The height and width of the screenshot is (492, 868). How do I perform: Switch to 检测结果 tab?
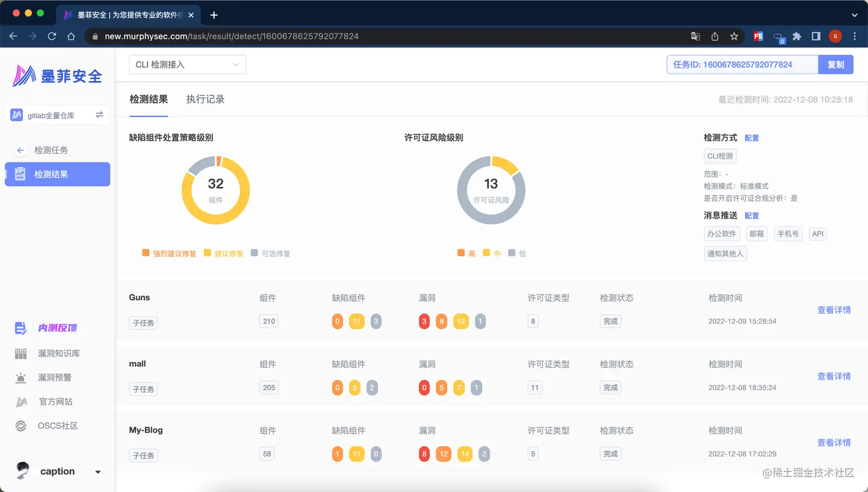[x=149, y=99]
